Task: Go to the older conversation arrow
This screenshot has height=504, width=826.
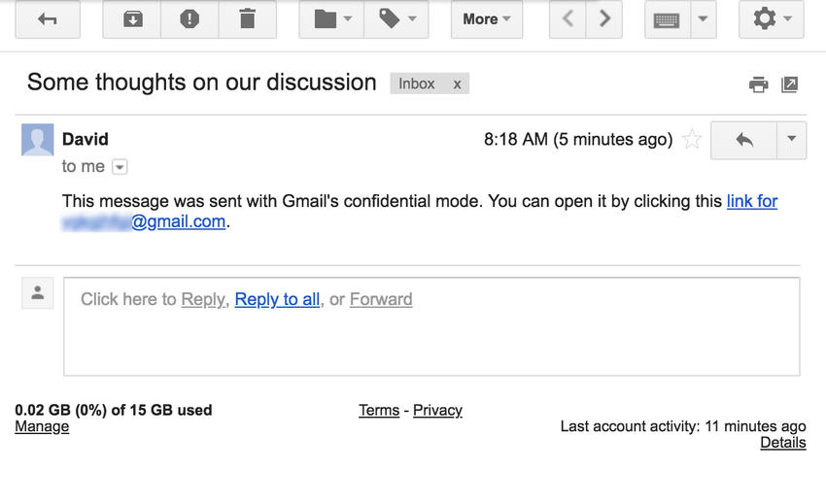Action: click(x=605, y=19)
